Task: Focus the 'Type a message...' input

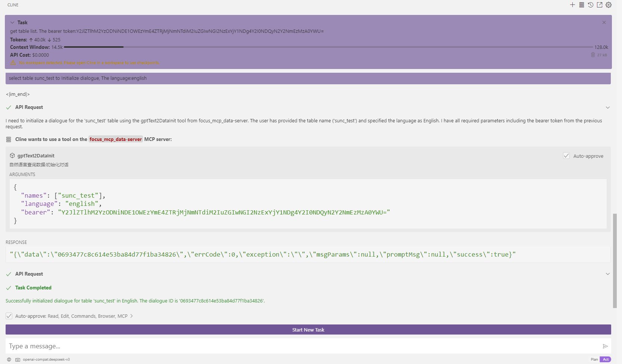Action: (x=304, y=346)
